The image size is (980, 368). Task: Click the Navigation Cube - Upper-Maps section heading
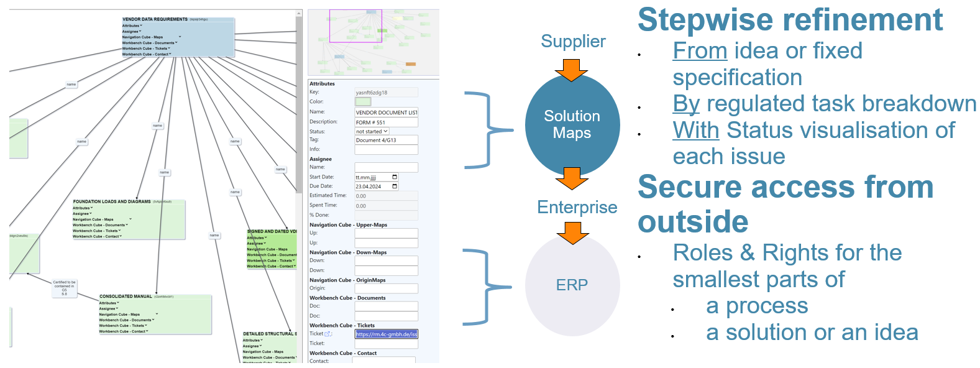(x=348, y=225)
